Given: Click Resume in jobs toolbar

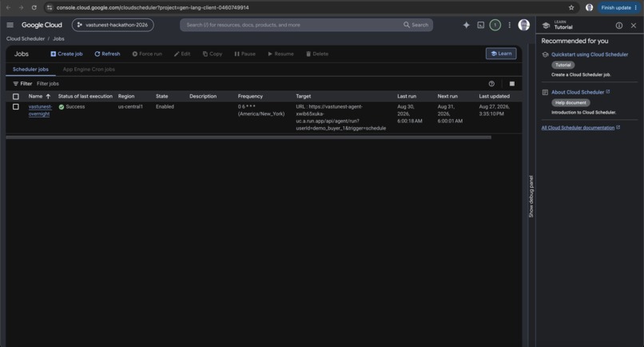Looking at the screenshot, I should pyautogui.click(x=280, y=54).
